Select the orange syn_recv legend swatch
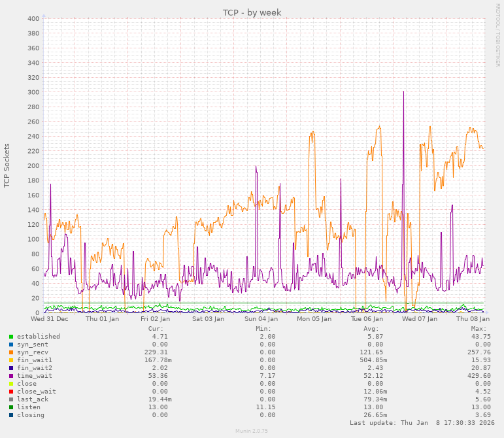 [11, 352]
